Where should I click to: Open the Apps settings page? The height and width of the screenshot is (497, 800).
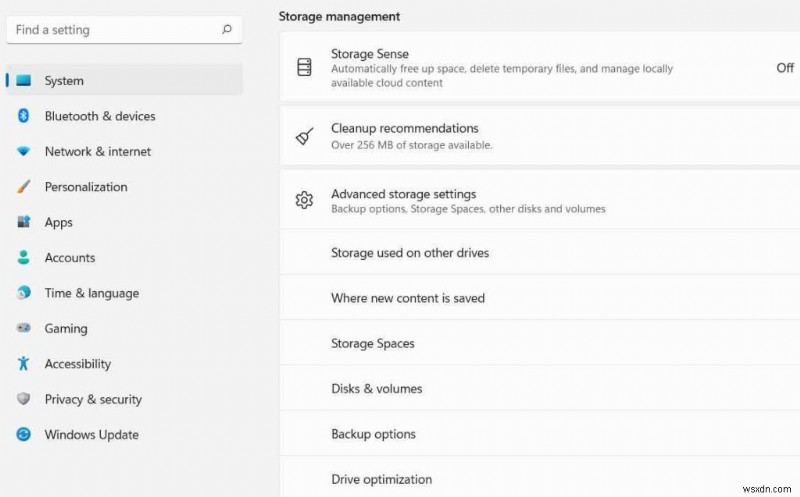(59, 223)
